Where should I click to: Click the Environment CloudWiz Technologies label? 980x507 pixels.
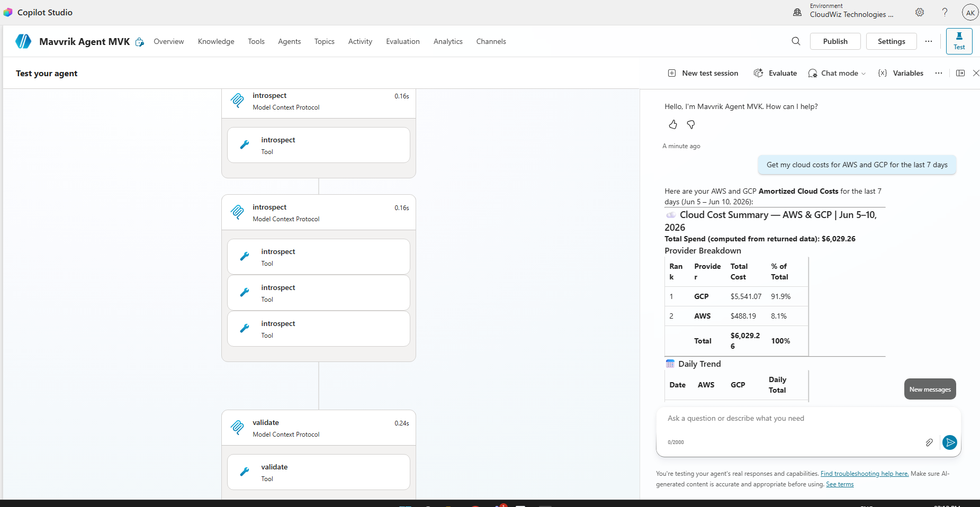tap(851, 11)
